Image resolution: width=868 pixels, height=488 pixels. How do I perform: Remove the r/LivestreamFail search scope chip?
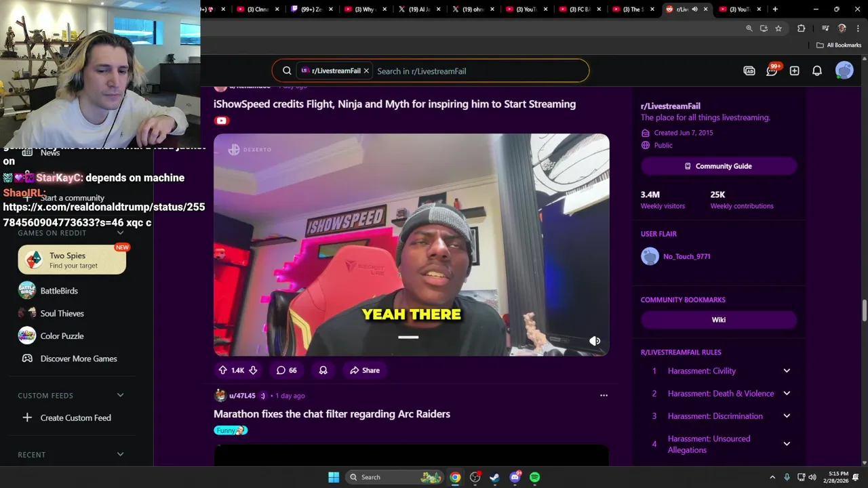click(366, 70)
